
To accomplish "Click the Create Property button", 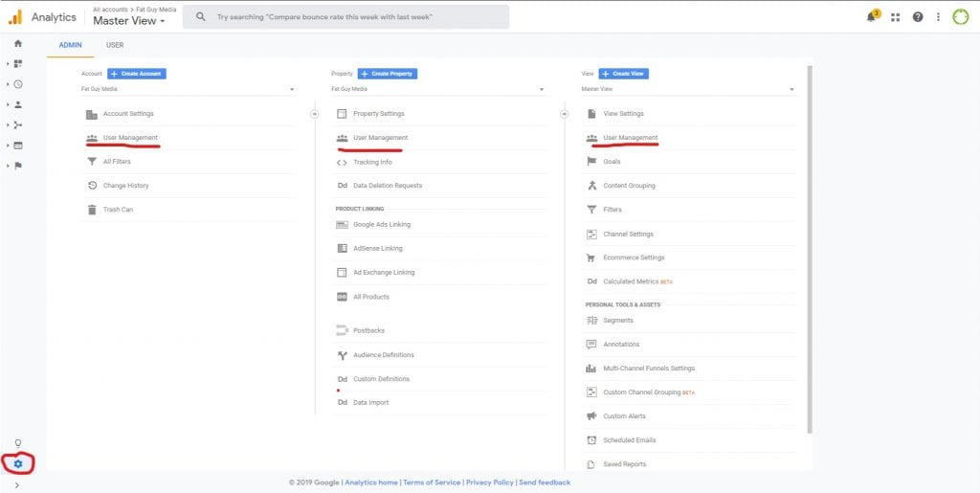I will pyautogui.click(x=388, y=74).
